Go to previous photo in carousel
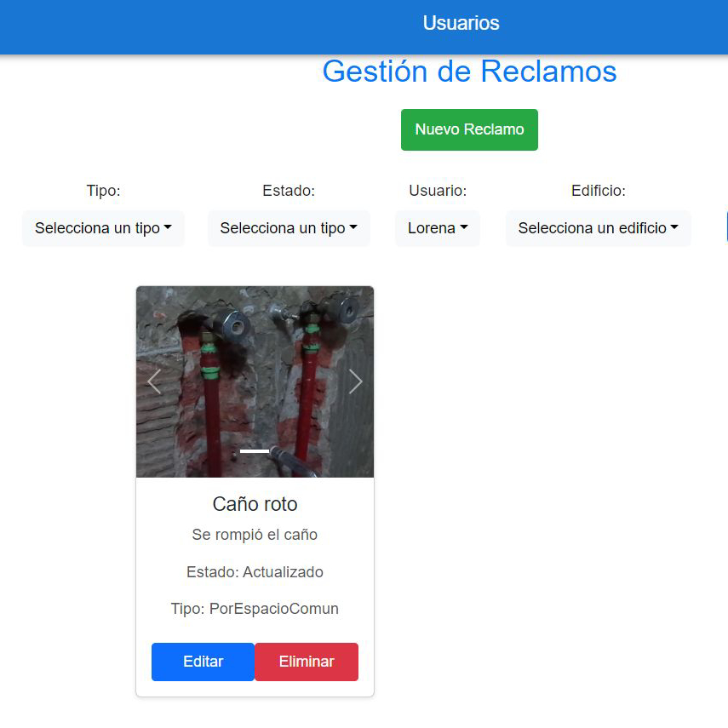The width and height of the screenshot is (728, 728). 154,382
